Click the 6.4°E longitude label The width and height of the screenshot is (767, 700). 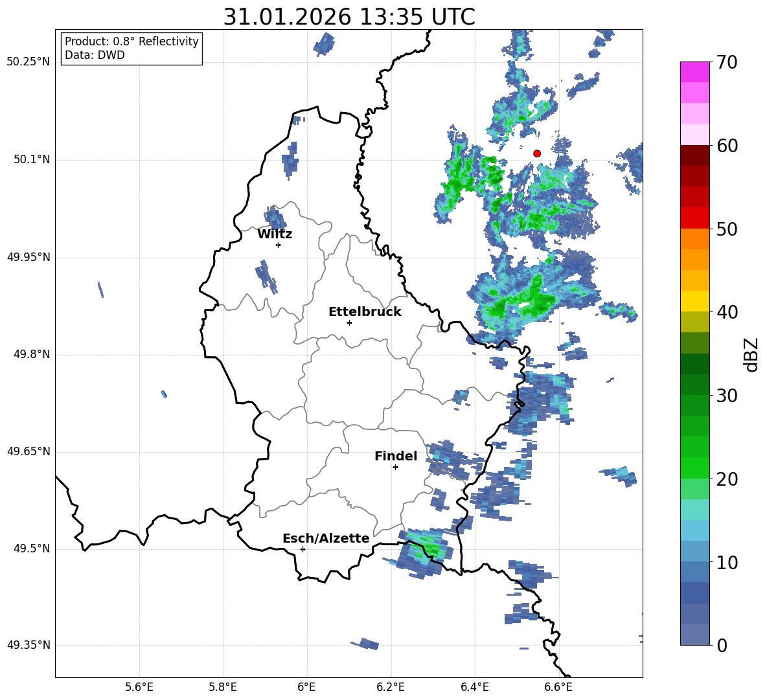click(474, 687)
